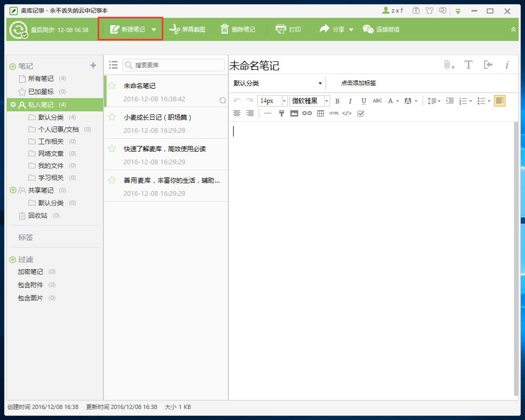Expand the 分享 share dropdown arrow
Screen dimensions: 525x420
(x=351, y=29)
